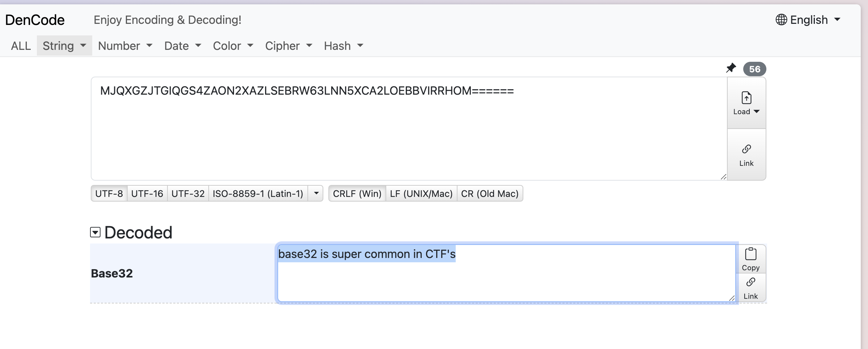
Task: Open the Load file menu
Action: pos(746,103)
